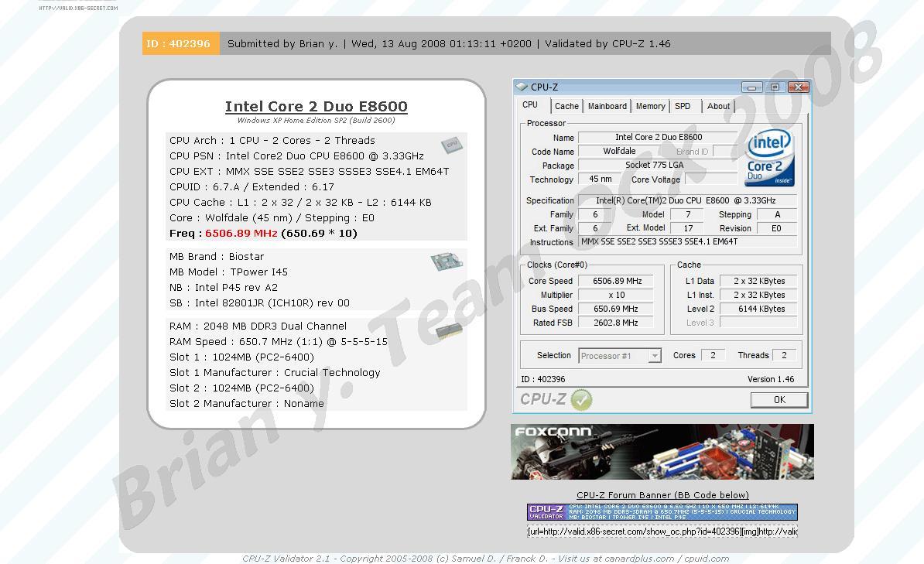Click the Revision E0 field

click(776, 228)
